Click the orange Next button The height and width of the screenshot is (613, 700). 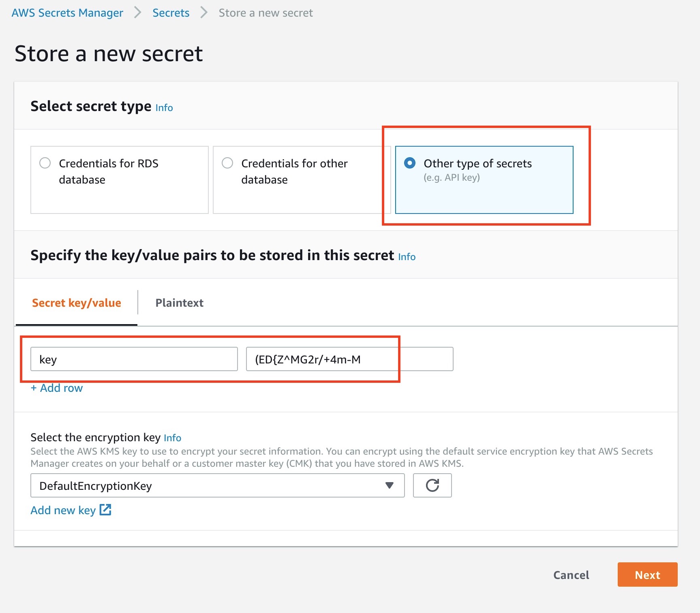(x=647, y=575)
